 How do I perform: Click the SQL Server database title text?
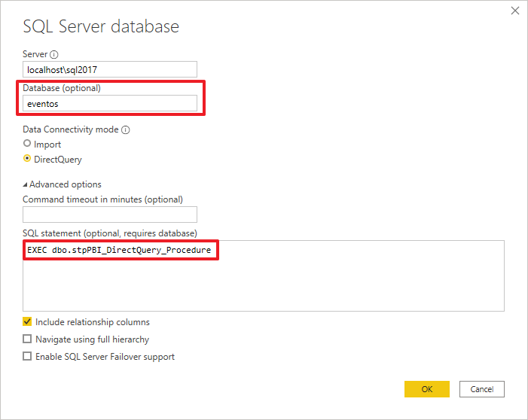[x=101, y=26]
